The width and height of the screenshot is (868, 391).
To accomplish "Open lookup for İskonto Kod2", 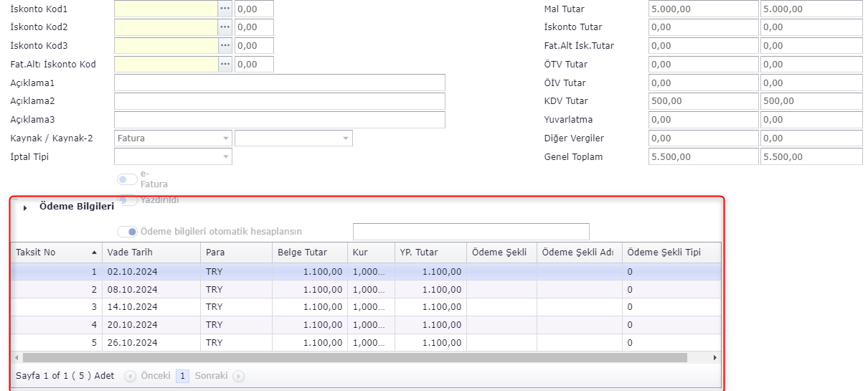I will (225, 27).
